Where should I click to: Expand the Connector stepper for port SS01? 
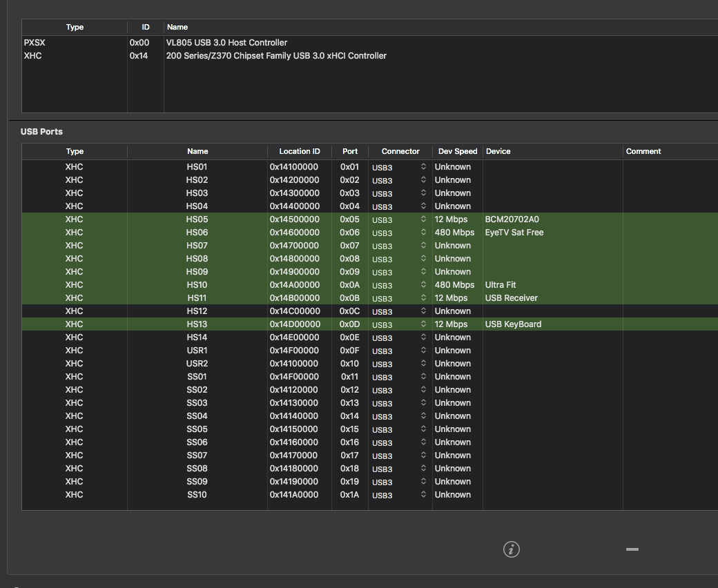tap(423, 377)
